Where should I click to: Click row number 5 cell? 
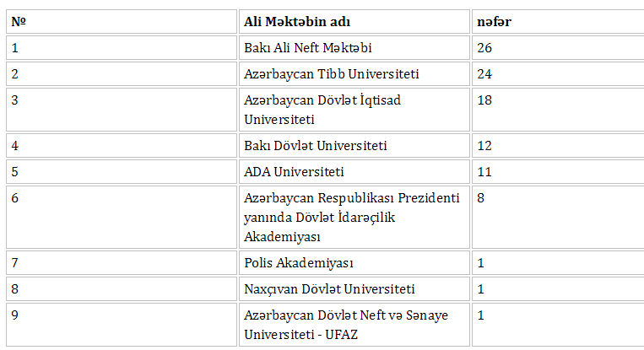[122, 171]
